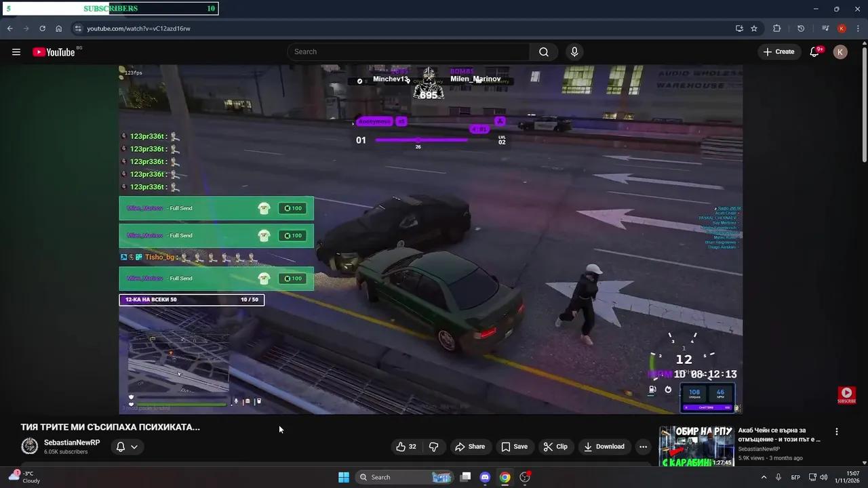Open the YouTube guide hamburger menu
868x488 pixels.
pyautogui.click(x=16, y=52)
